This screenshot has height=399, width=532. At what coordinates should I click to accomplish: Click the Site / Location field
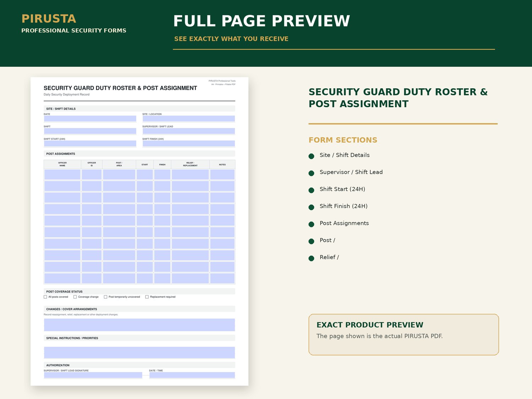pos(189,119)
